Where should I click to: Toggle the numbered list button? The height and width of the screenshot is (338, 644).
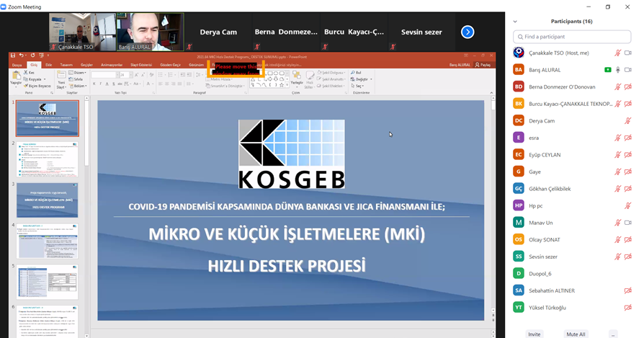(172, 75)
